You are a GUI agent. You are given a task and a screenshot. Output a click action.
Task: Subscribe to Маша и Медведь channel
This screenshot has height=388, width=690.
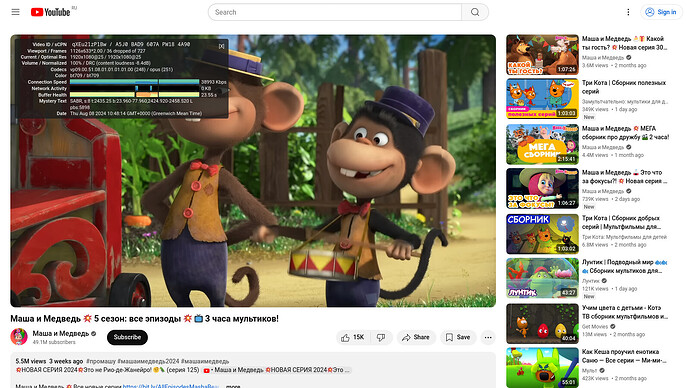point(127,337)
